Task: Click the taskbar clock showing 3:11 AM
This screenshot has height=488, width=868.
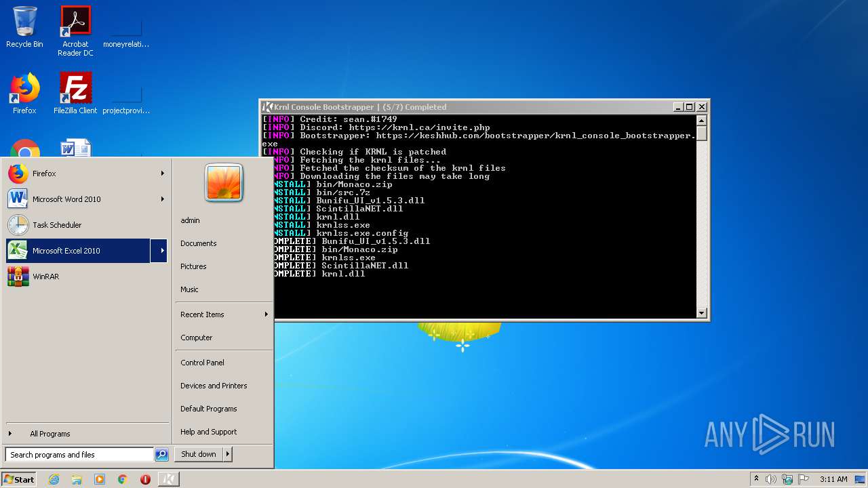Action: [x=833, y=479]
